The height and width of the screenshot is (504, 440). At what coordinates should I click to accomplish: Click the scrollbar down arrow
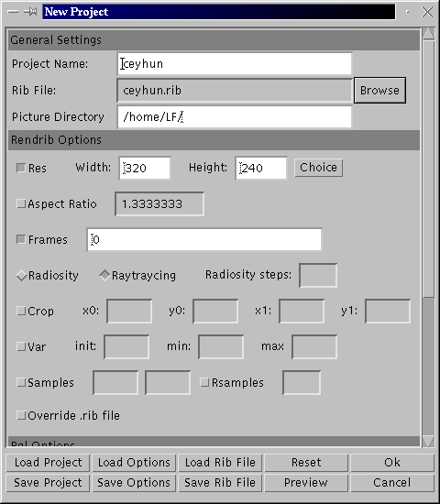429,441
